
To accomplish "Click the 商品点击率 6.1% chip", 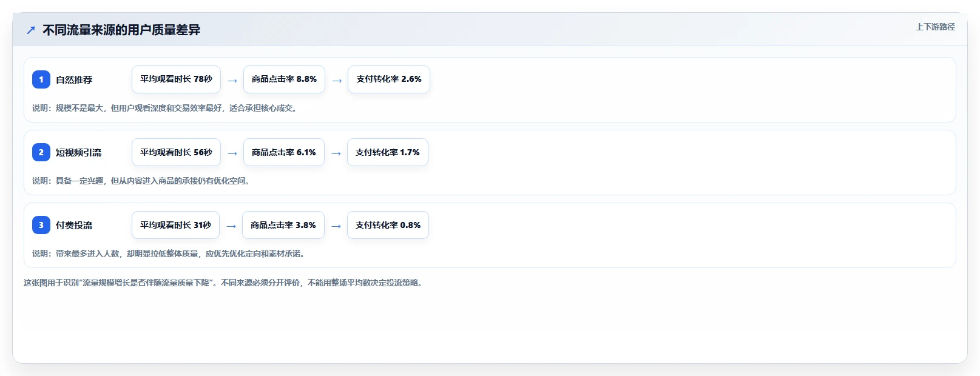I will (x=284, y=152).
